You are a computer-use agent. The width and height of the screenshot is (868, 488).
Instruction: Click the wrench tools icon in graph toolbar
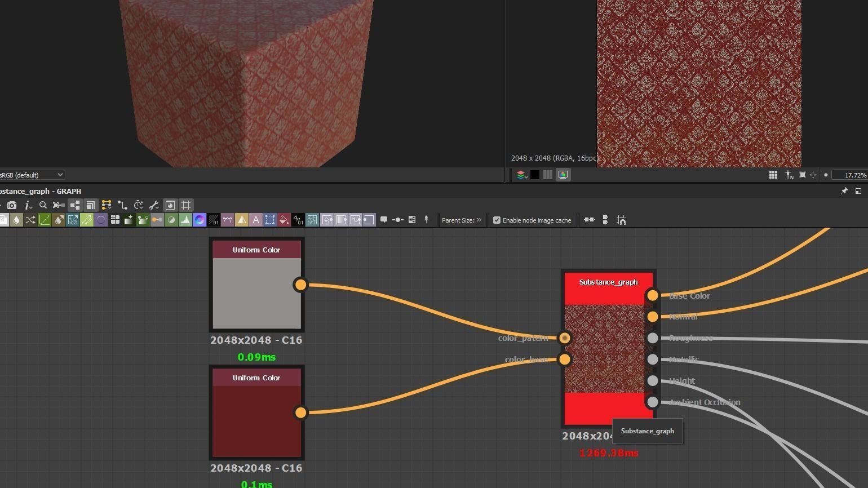(154, 205)
